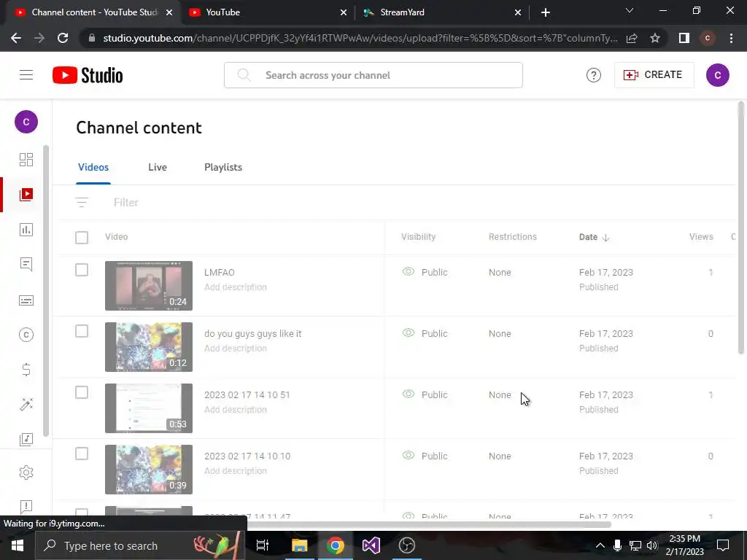Open Comments in the sidebar
Image resolution: width=747 pixels, height=560 pixels.
tap(26, 264)
